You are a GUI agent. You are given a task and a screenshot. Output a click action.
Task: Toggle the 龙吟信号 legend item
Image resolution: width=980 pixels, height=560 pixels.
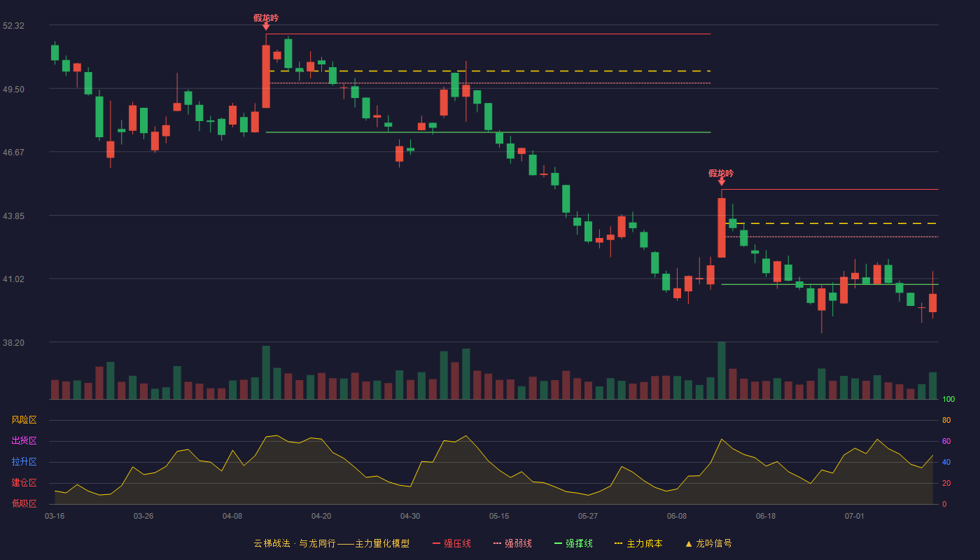[x=708, y=543]
